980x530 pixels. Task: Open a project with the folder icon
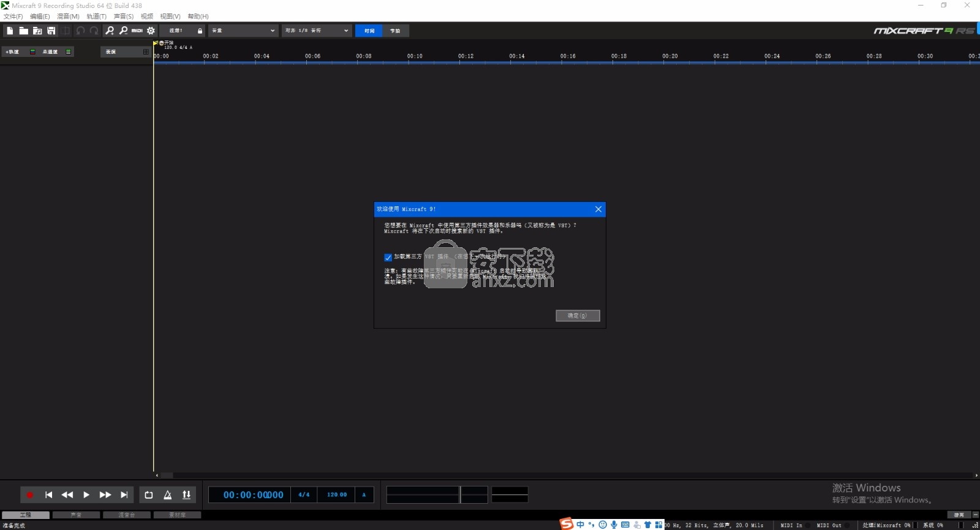tap(23, 31)
